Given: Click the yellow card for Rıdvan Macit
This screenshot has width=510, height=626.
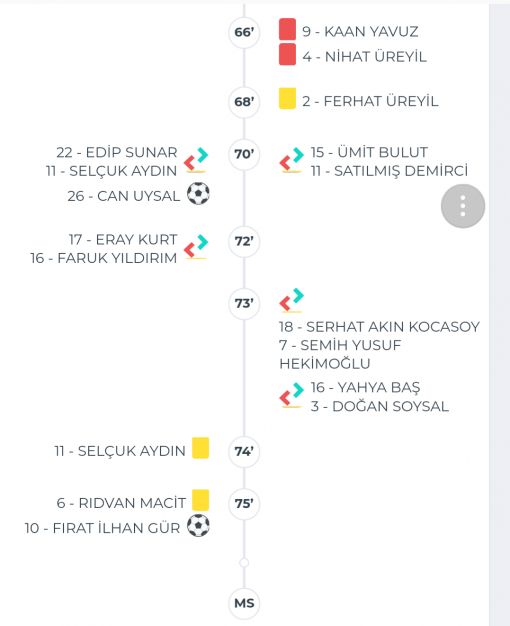Looking at the screenshot, I should coord(200,500).
